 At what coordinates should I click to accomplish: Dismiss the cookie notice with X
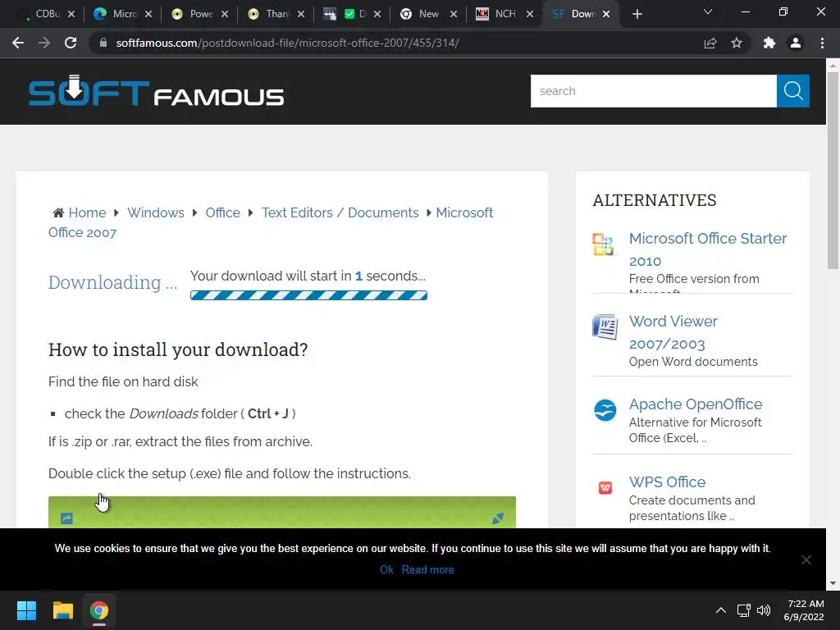tap(806, 559)
